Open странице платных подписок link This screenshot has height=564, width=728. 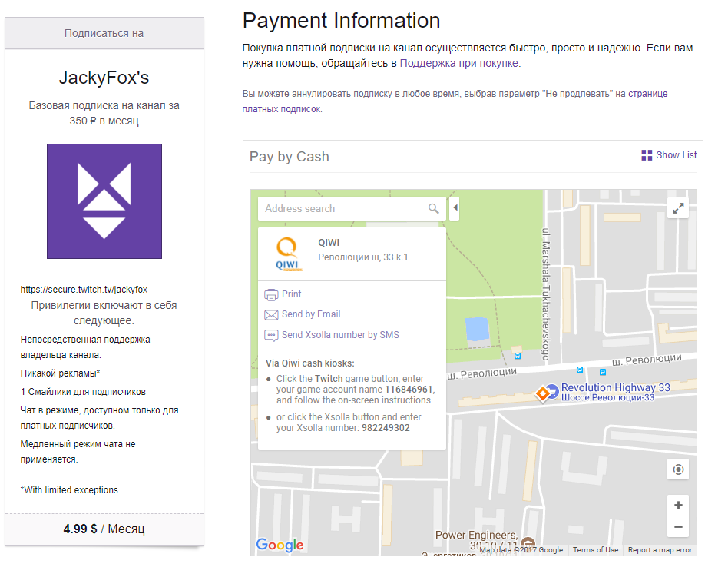click(455, 101)
